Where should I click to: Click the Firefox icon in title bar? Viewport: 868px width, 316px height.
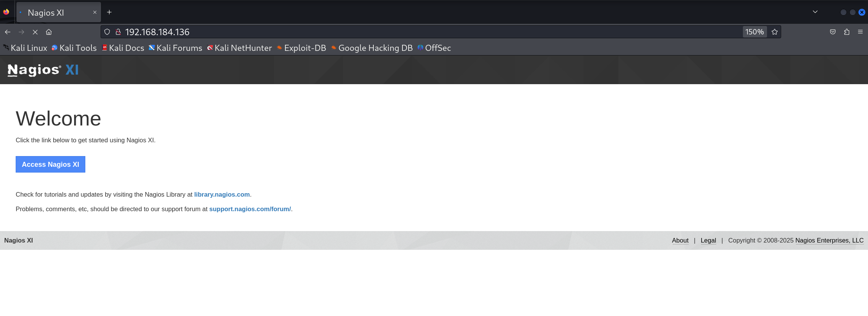(x=6, y=12)
